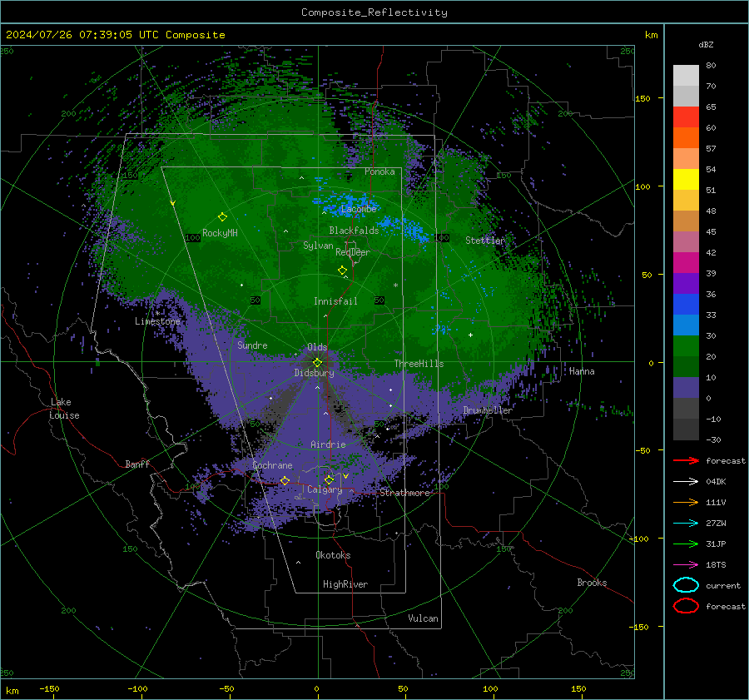The image size is (749, 700).
Task: Select the magenta 18TS arrow icon
Action: click(x=686, y=565)
